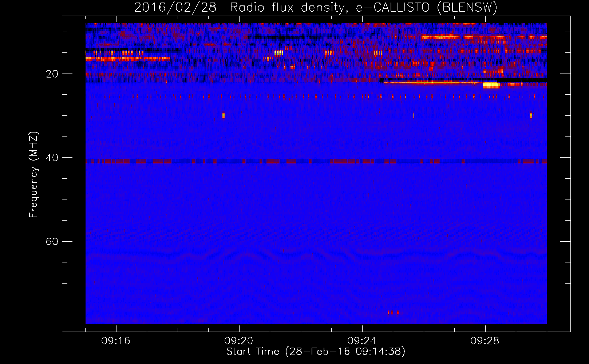Click the two red dots near the bottom of the spectrogram
Viewport: 589px width, 364px height.
tap(393, 312)
